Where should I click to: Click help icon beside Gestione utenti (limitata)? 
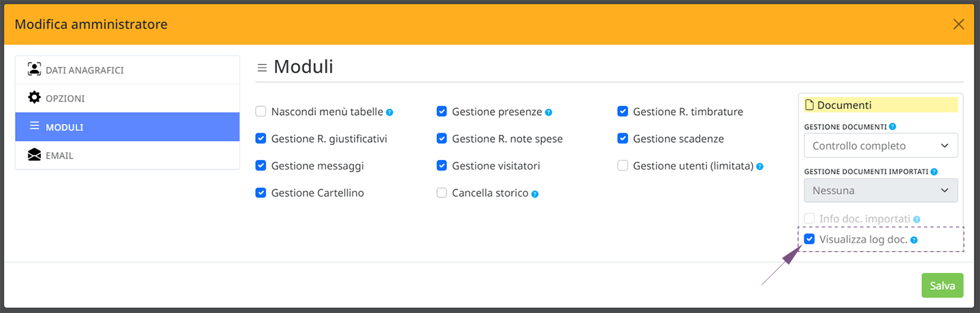point(759,166)
